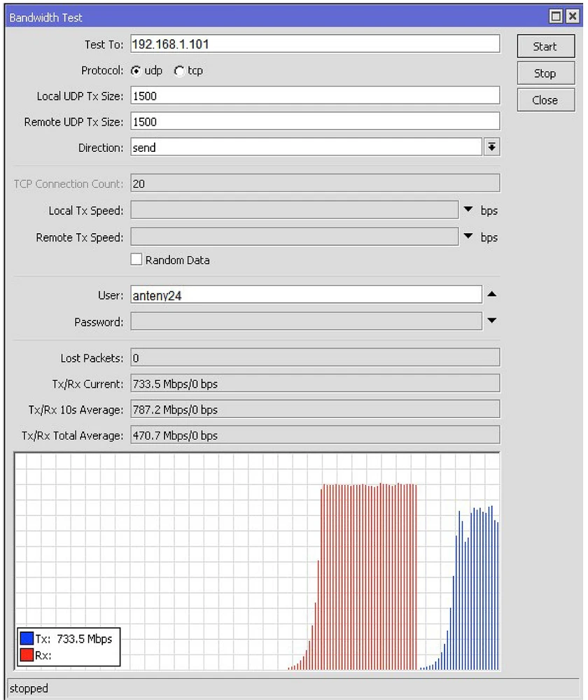Close window using title bar X icon
Image resolution: width=588 pixels, height=700 pixels.
(x=571, y=16)
